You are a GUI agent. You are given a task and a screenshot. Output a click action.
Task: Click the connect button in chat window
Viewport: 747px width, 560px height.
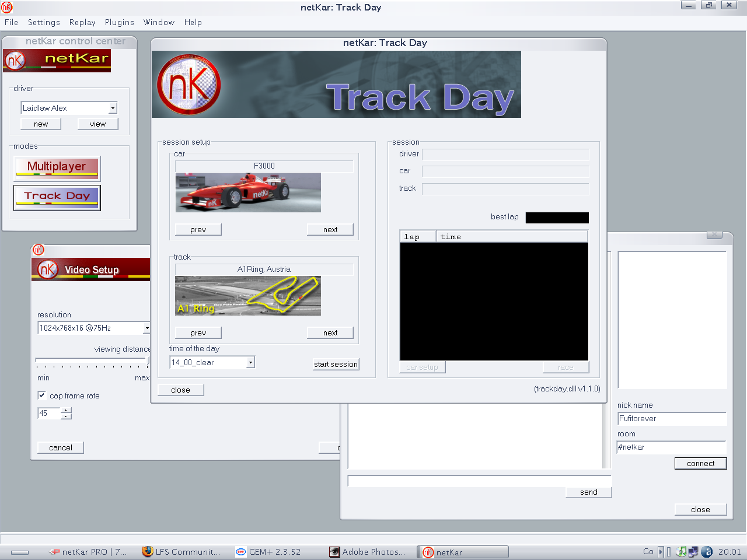point(701,463)
